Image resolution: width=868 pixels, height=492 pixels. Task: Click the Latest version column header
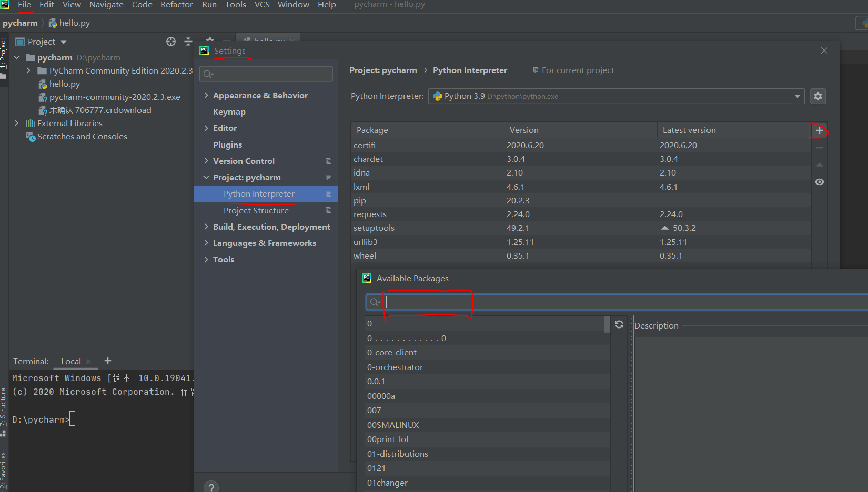(734, 130)
